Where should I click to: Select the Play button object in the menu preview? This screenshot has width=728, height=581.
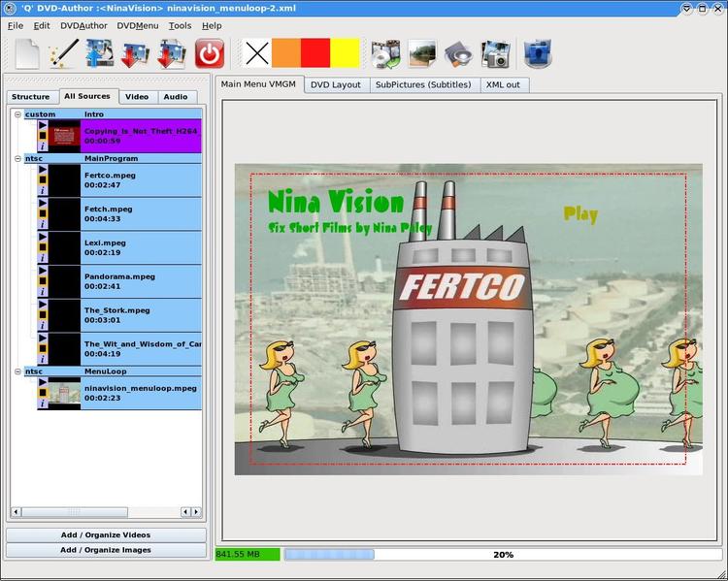[580, 214]
